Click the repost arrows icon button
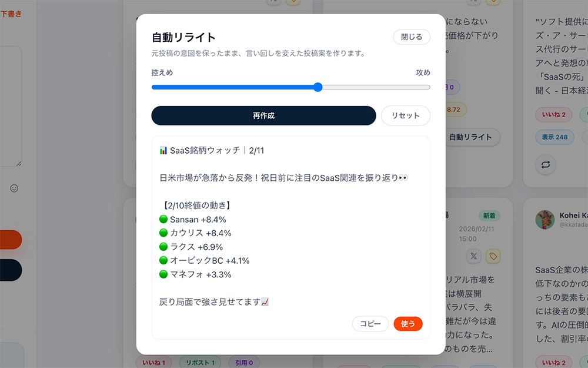The height and width of the screenshot is (368, 588). (546, 164)
